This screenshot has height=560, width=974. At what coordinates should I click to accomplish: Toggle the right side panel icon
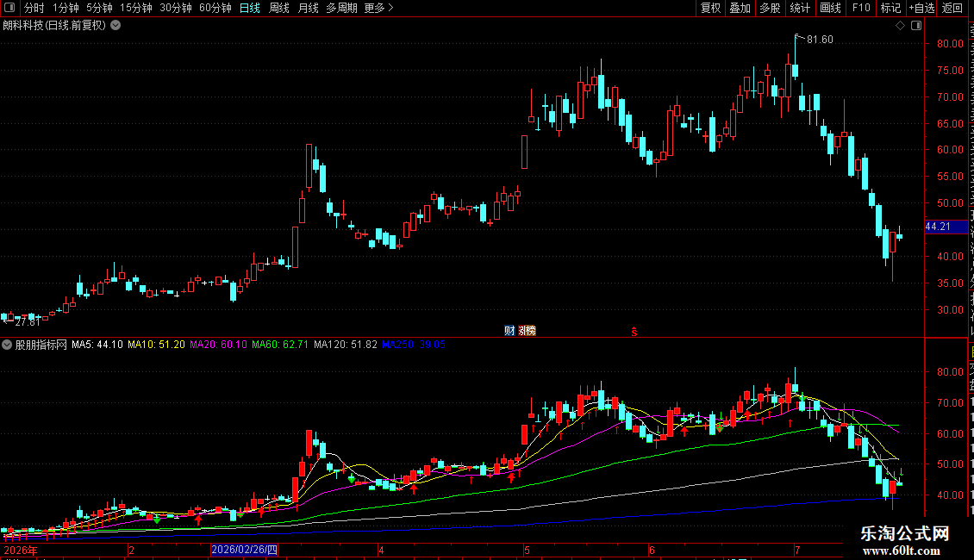click(x=916, y=26)
